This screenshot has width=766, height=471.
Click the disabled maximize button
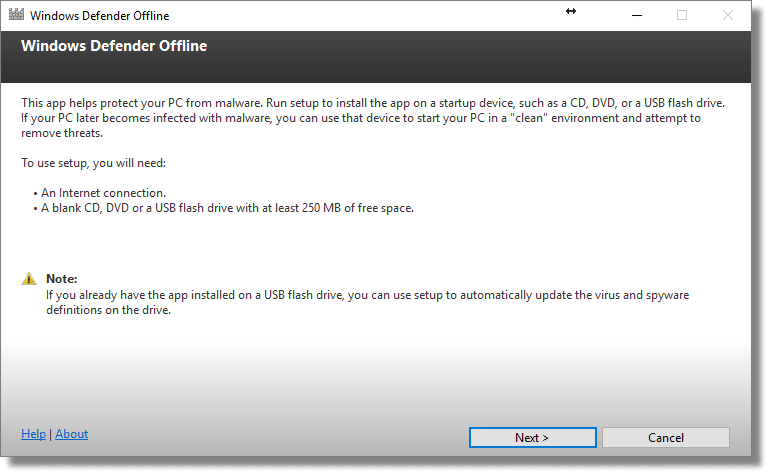(682, 16)
